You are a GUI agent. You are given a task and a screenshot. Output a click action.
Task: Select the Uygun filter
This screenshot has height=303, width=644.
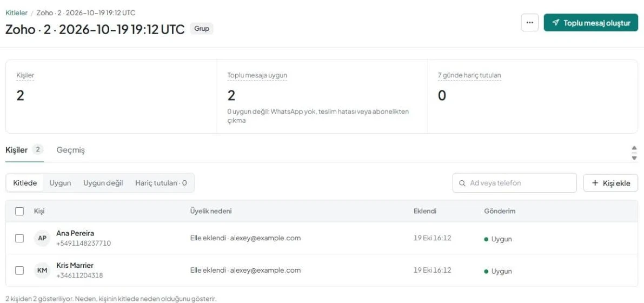pyautogui.click(x=61, y=183)
